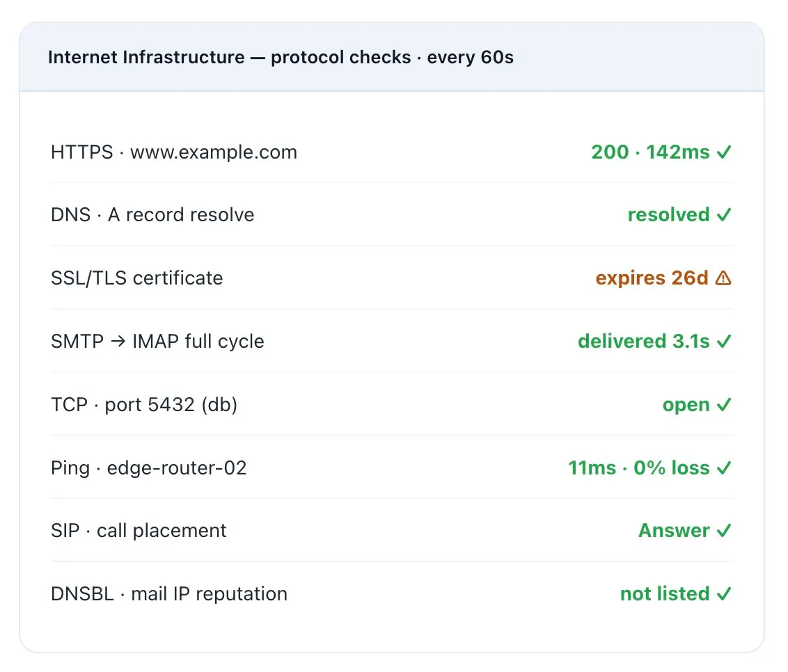Viewport: 788px width, 672px height.
Task: Select the TCP · port 5432 (db) label
Action: click(144, 405)
